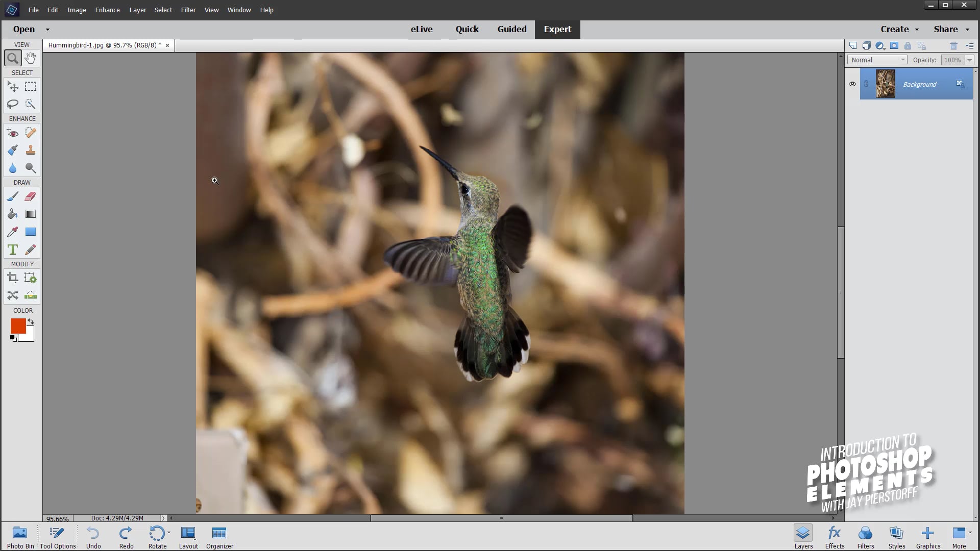
Task: Open the blend mode dropdown showing Normal
Action: (876, 60)
